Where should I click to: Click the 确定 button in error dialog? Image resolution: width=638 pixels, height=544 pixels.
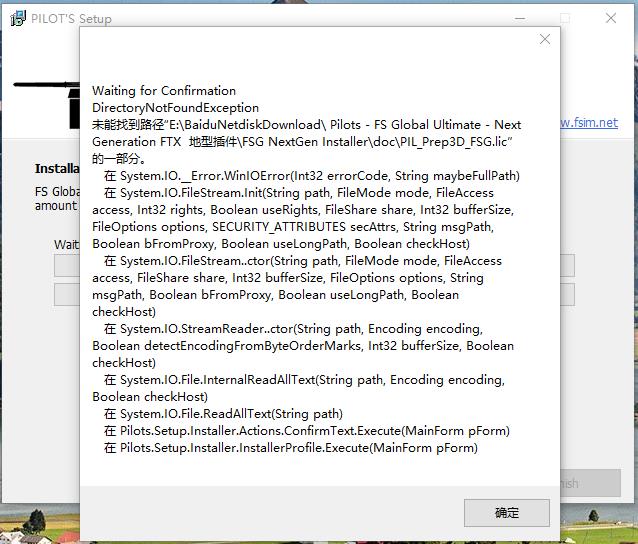point(507,513)
